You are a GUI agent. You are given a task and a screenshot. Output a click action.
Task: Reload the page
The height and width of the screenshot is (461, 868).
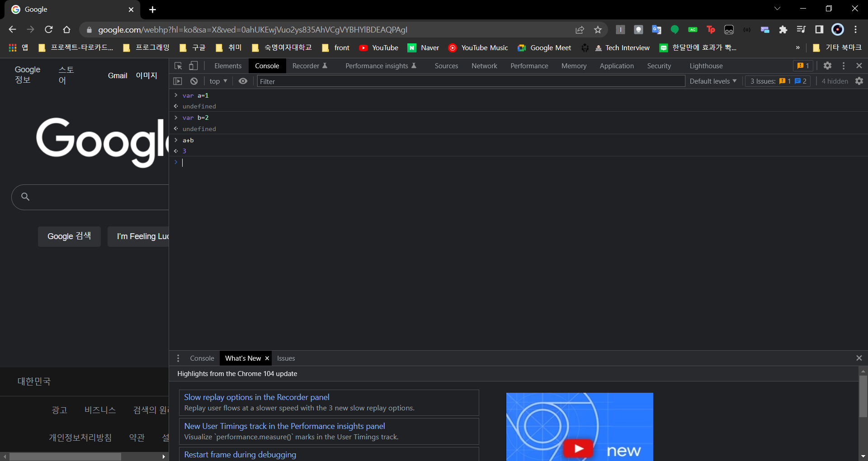[49, 30]
